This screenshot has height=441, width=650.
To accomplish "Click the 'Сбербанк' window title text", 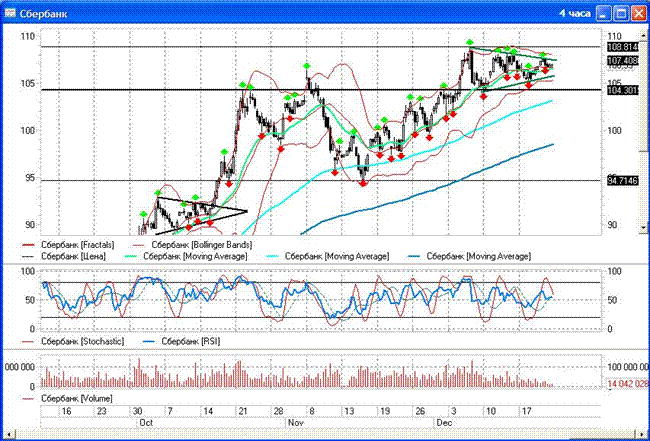I will click(x=43, y=14).
